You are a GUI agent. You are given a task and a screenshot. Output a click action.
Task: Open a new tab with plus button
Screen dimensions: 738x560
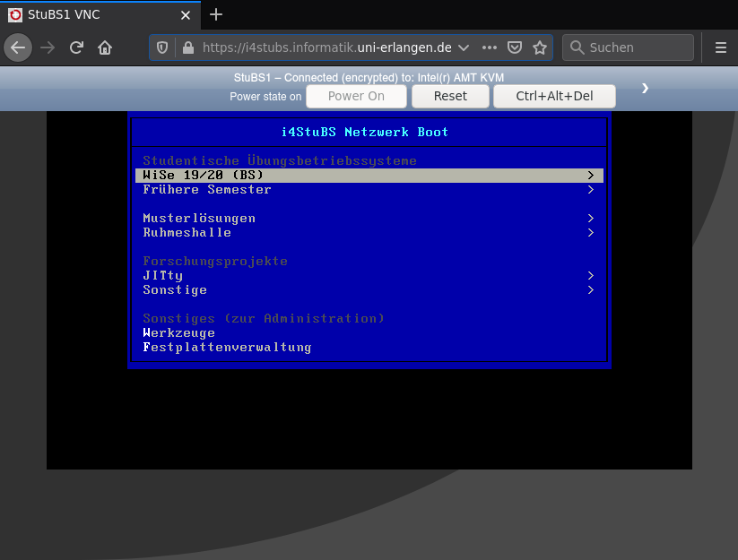[215, 14]
